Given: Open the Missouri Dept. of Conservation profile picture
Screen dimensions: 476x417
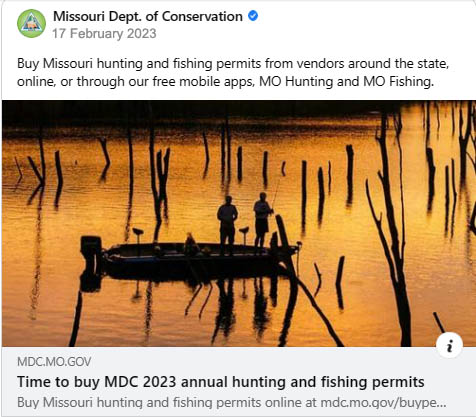Looking at the screenshot, I should pyautogui.click(x=31, y=24).
